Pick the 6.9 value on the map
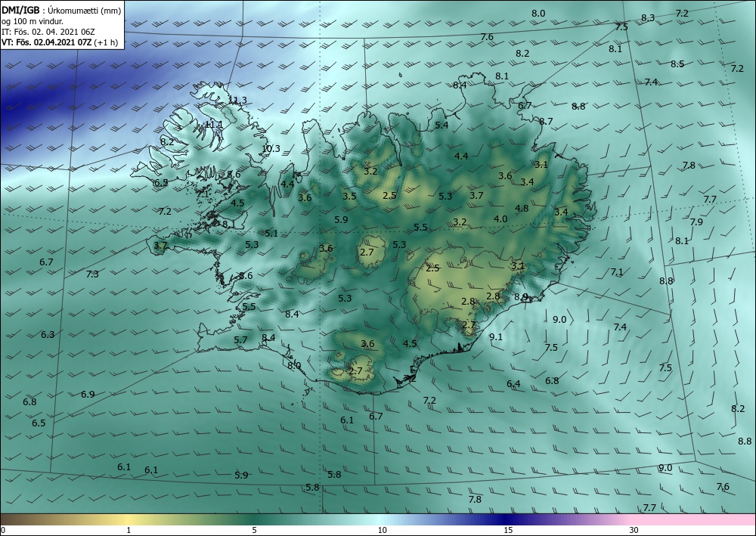Image resolution: width=756 pixels, height=536 pixels. coord(88,395)
